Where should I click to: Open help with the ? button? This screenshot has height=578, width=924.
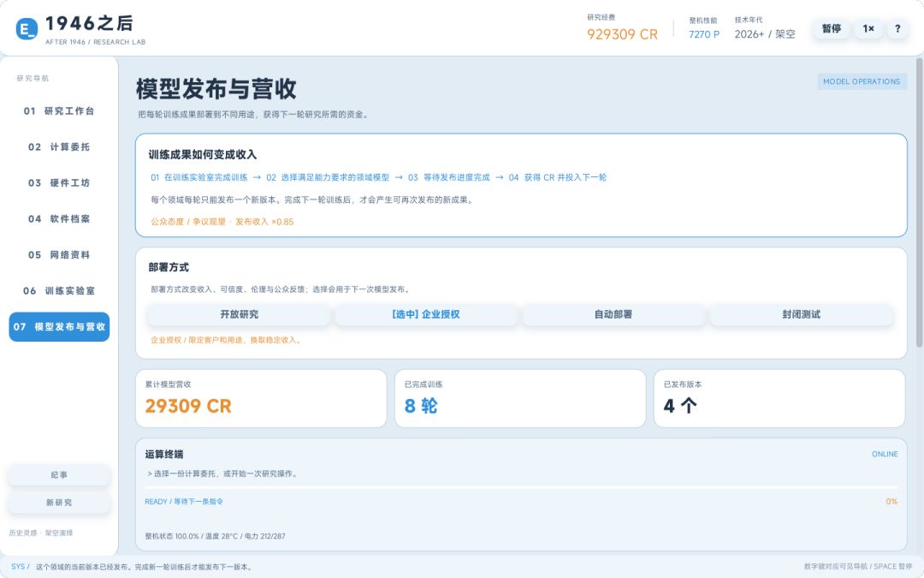(x=897, y=29)
